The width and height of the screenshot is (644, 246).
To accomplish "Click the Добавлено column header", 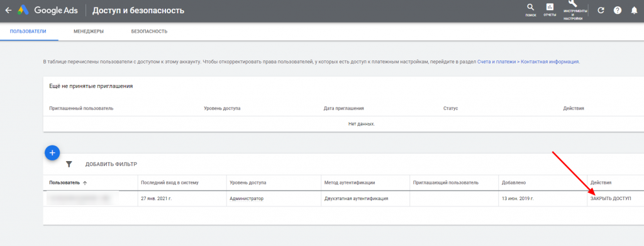I will click(x=514, y=182).
